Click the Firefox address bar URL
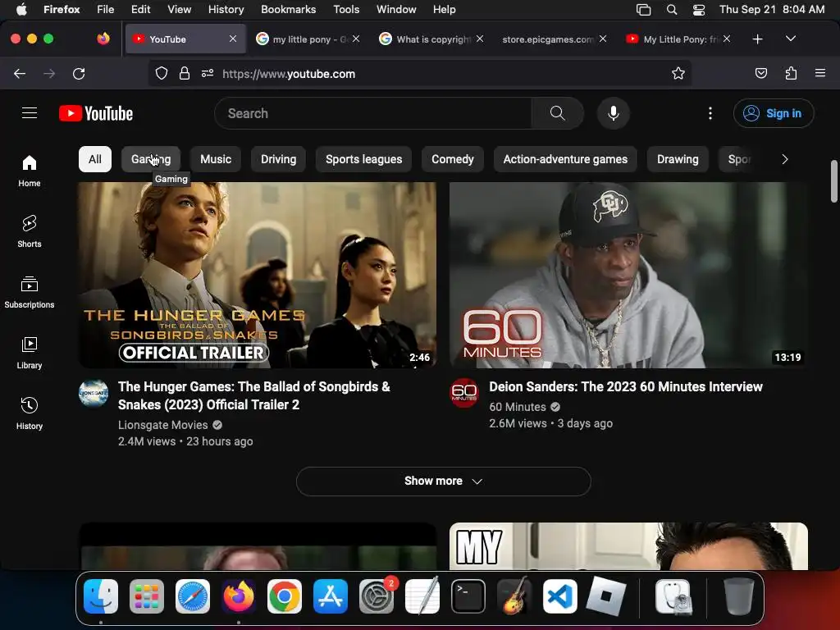The height and width of the screenshot is (630, 840). click(289, 74)
